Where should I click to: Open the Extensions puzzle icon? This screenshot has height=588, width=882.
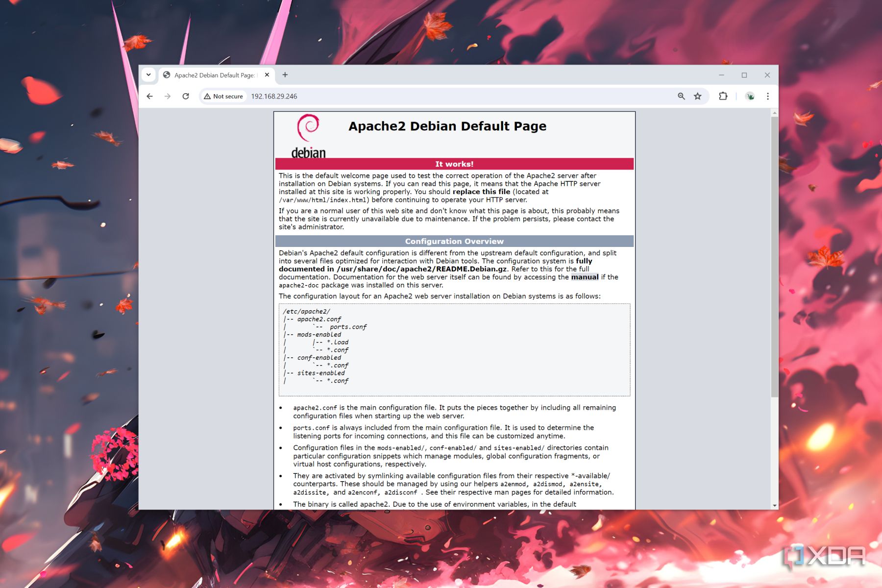coord(723,97)
